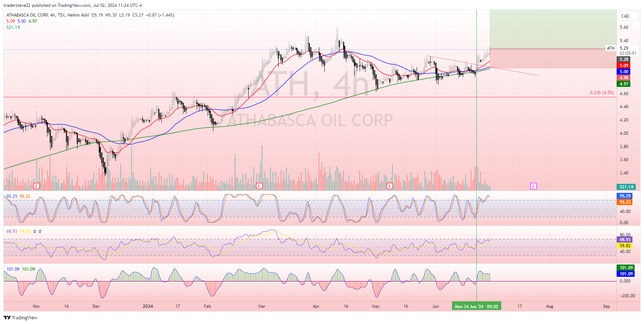
Task: Click the 101.09 101.09 histogram legend
Action: point(21,269)
